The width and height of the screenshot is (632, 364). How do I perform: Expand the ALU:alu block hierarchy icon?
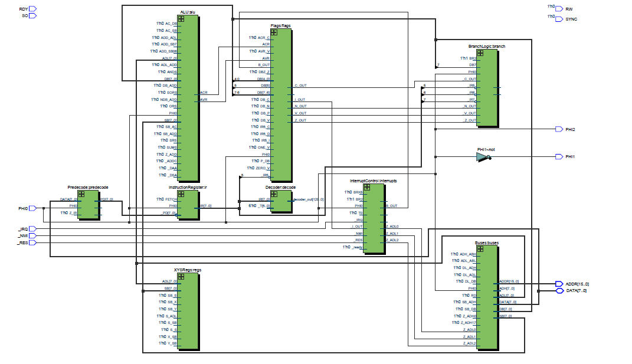[x=182, y=19]
